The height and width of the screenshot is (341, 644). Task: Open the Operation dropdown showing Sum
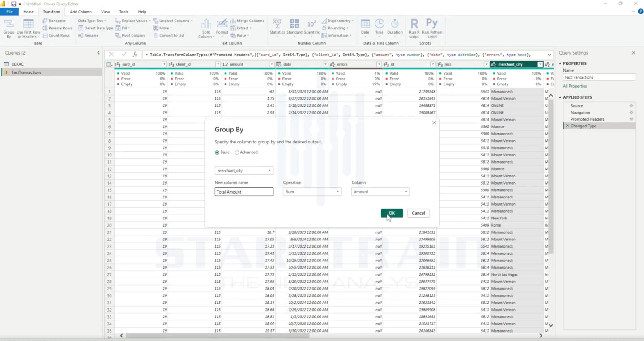point(312,192)
